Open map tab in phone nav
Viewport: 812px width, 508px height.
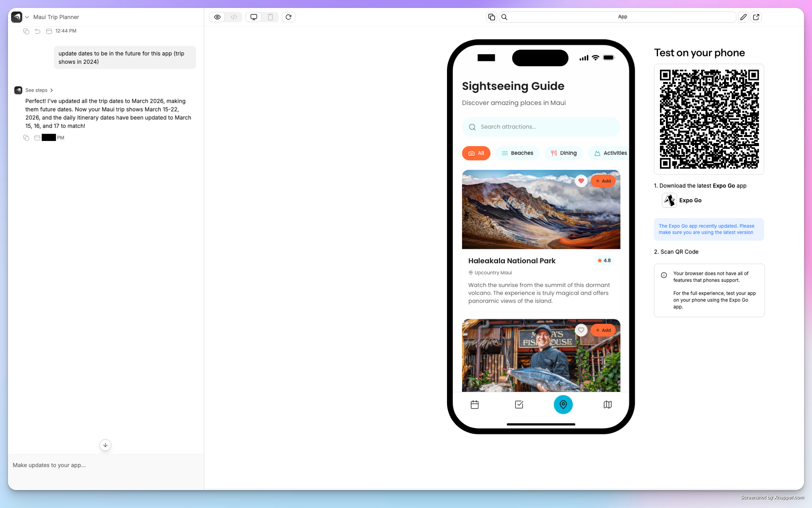click(x=607, y=404)
